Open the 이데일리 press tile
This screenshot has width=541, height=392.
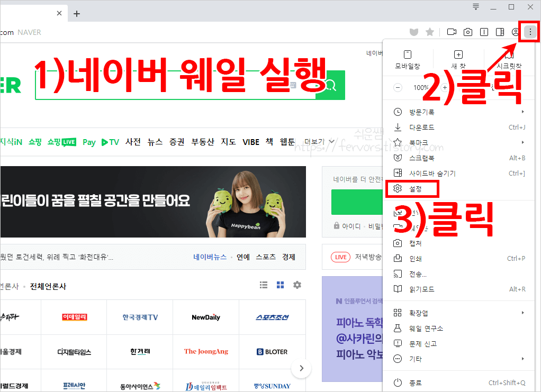[74, 317]
